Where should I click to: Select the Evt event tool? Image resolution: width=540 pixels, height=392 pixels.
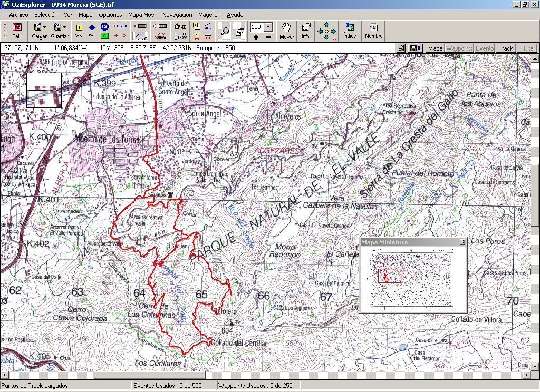tap(92, 31)
